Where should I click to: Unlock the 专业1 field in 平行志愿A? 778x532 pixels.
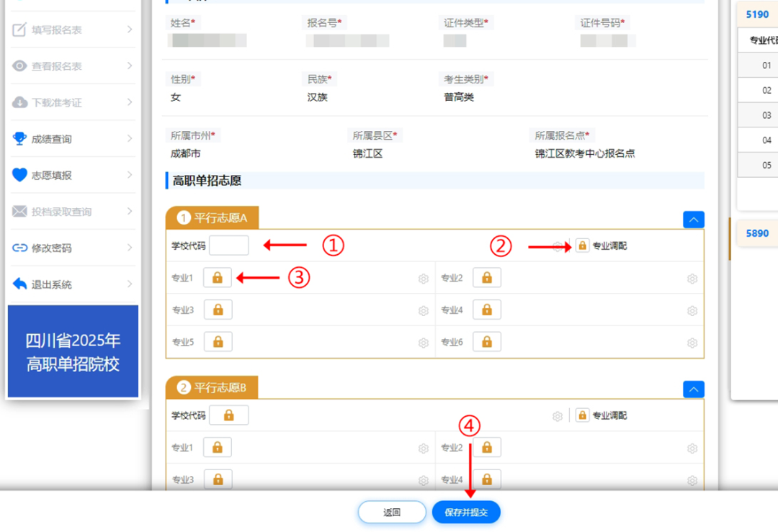(217, 277)
